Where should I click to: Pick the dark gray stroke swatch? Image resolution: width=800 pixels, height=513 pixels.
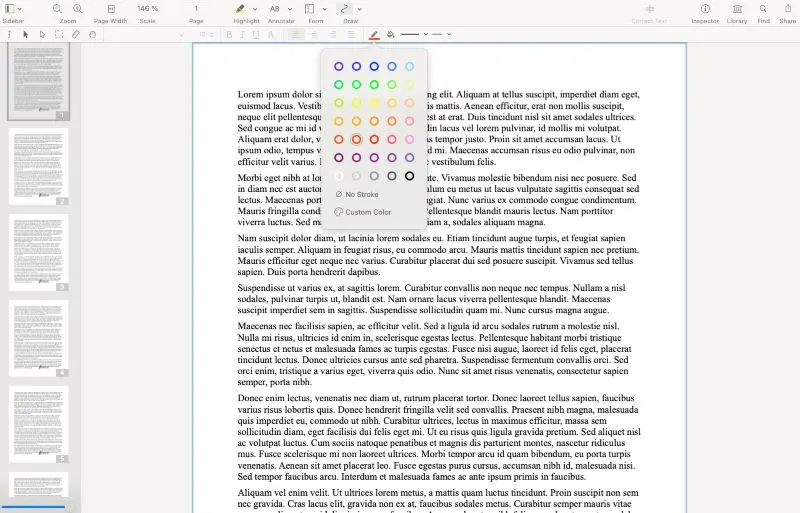(x=392, y=176)
